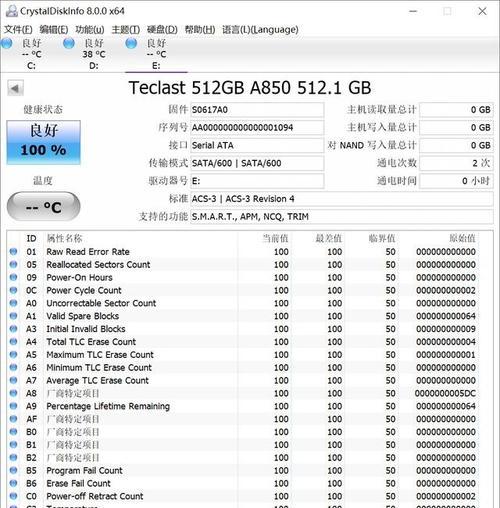This screenshot has height=508, width=500.
Task: Click status icon of attribute AF row
Action: [x=13, y=419]
